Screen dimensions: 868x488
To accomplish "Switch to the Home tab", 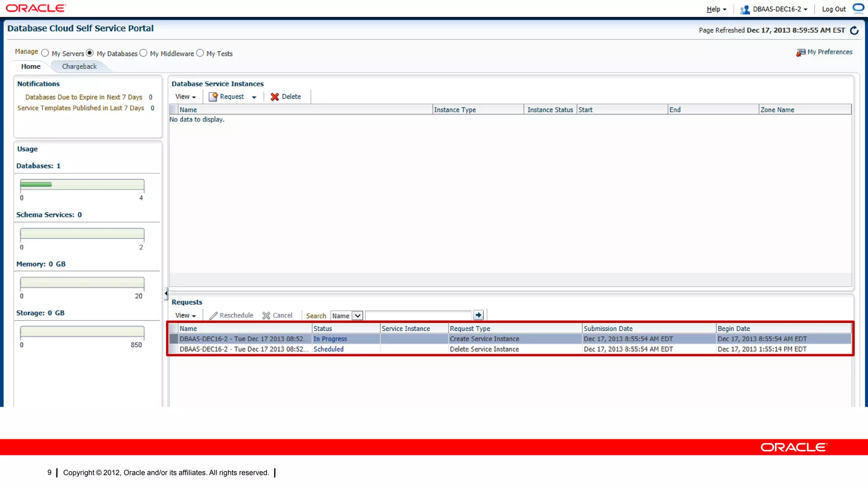I will [x=31, y=67].
